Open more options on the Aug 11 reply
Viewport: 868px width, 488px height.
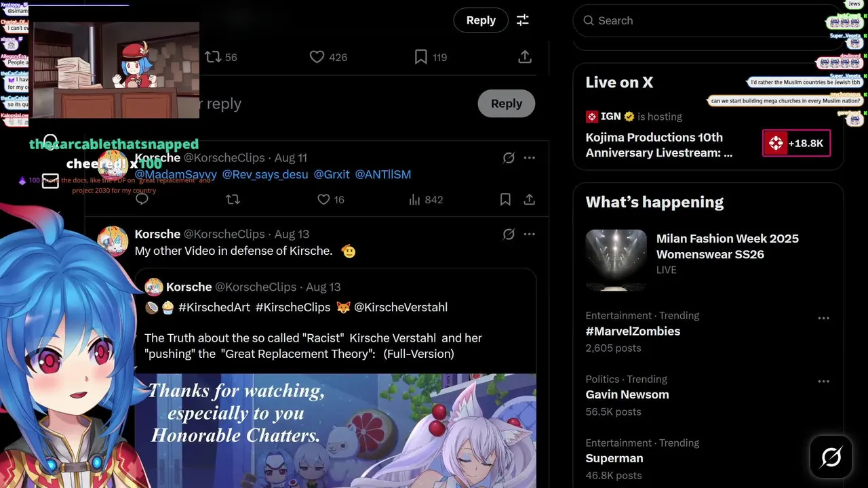[x=530, y=158]
